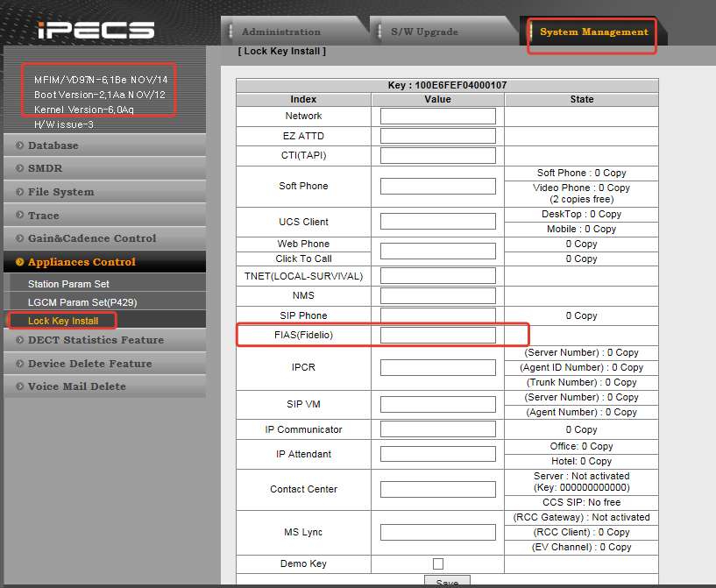Enable the Demo Key checkbox

point(438,563)
